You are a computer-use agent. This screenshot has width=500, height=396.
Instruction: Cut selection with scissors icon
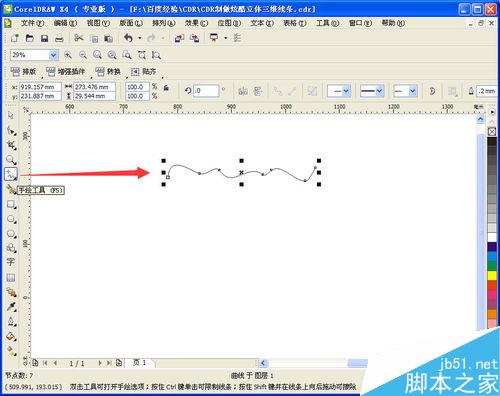(79, 38)
